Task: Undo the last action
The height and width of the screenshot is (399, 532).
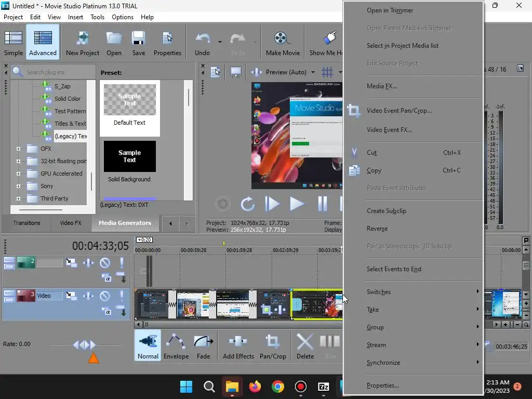Action: [x=203, y=43]
